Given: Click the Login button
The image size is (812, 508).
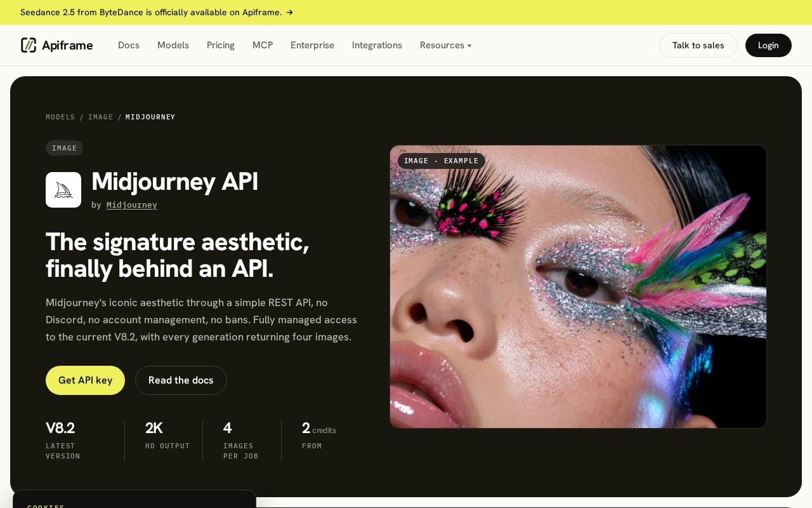Looking at the screenshot, I should pyautogui.click(x=768, y=45).
